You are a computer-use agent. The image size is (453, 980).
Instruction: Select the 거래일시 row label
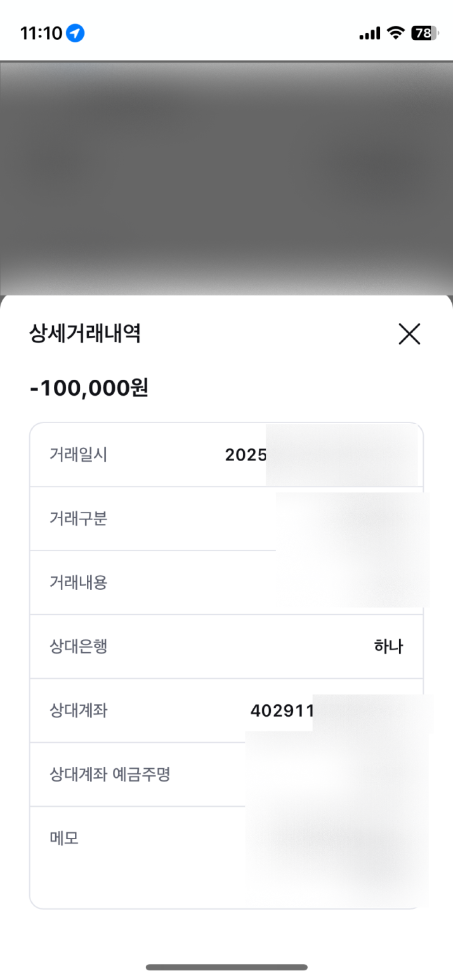click(78, 454)
